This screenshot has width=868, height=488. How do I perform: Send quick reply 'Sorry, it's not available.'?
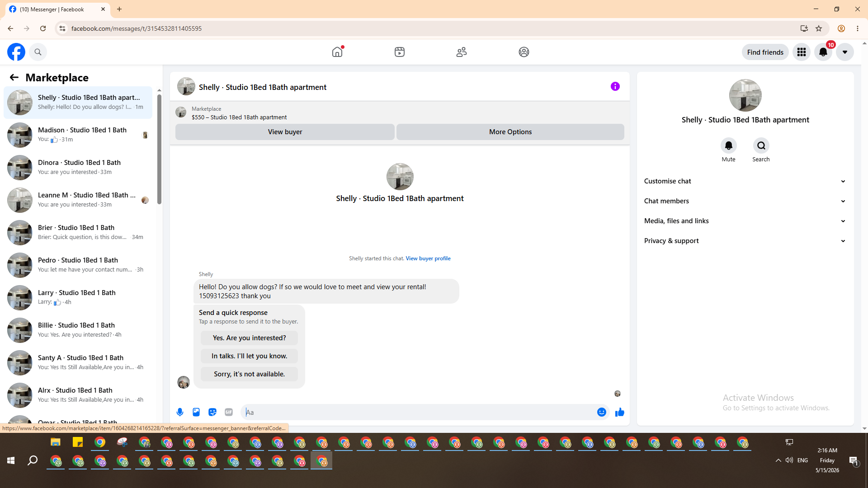point(249,374)
